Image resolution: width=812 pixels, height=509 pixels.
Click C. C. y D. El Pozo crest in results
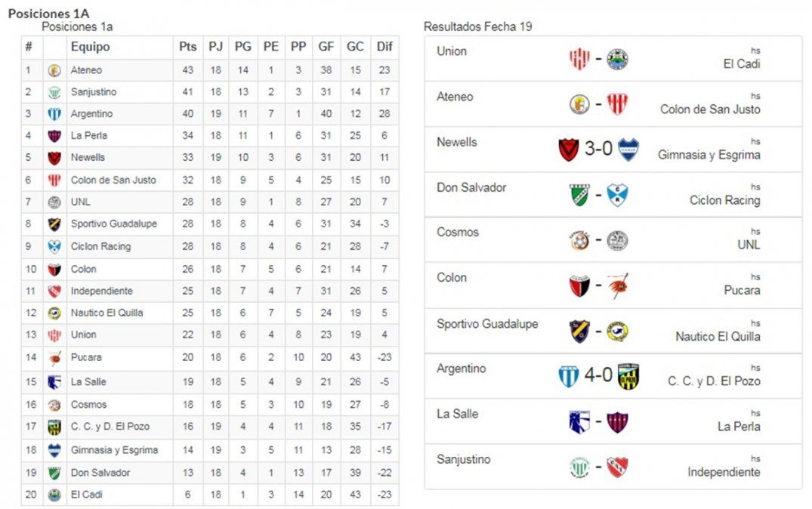(x=628, y=376)
